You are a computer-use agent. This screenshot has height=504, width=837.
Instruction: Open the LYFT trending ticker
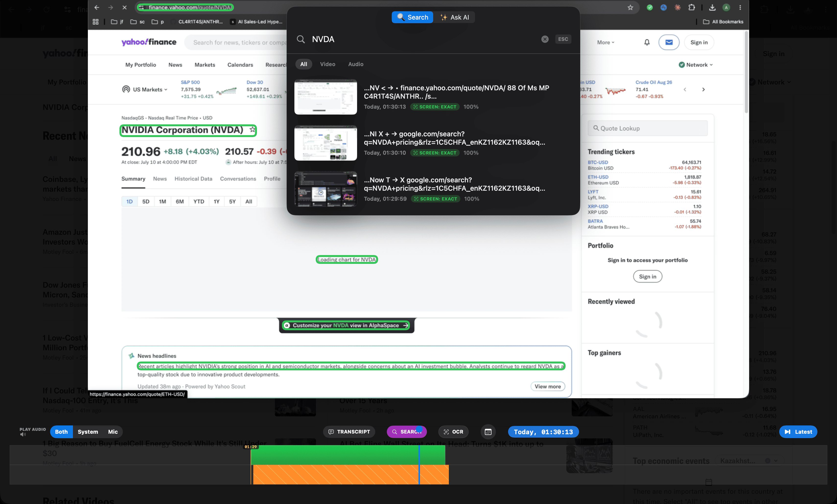click(593, 192)
